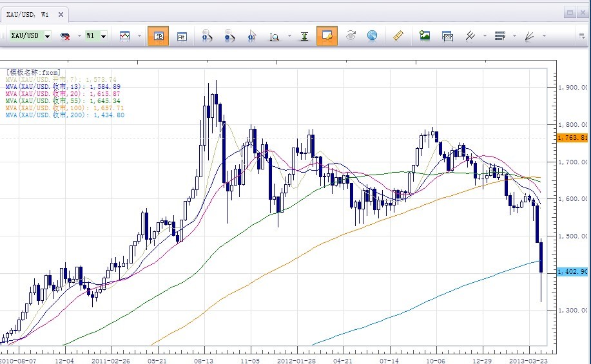Click the linked chain remove icon

click(x=65, y=36)
